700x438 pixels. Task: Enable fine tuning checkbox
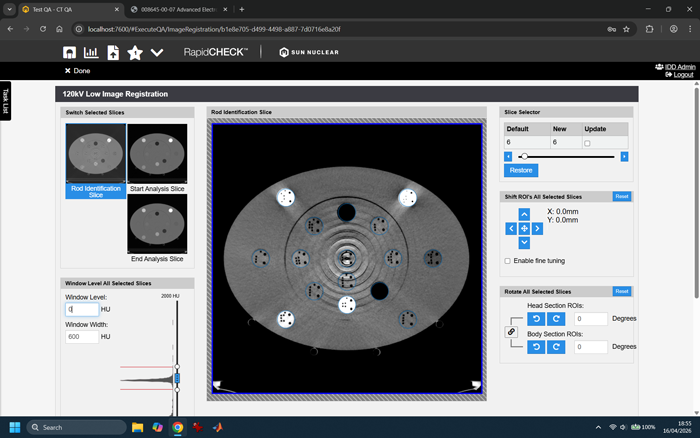click(x=509, y=261)
